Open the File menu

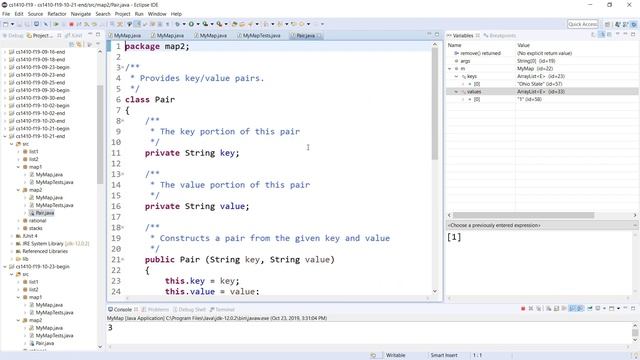click(6, 14)
